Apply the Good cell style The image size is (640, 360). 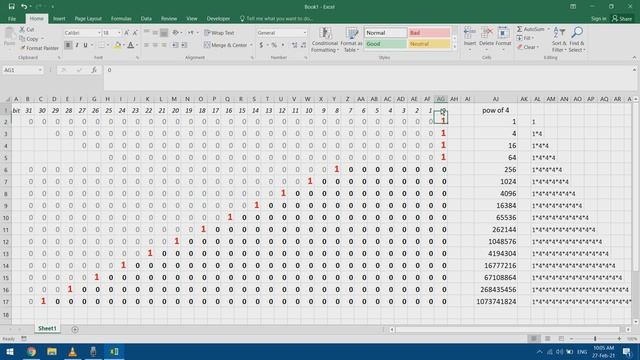(x=385, y=44)
